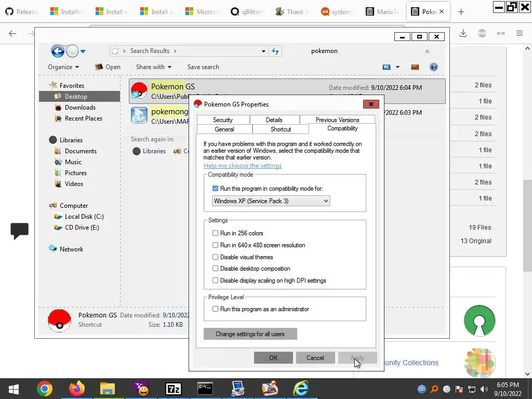
Task: Open 7-Zip from the taskbar
Action: 174,389
